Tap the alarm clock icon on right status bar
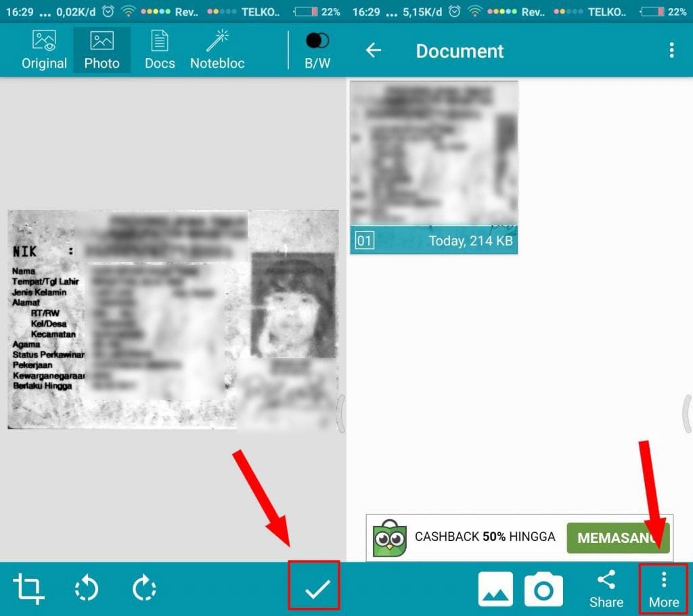Screen dimensions: 693x616 point(454,12)
